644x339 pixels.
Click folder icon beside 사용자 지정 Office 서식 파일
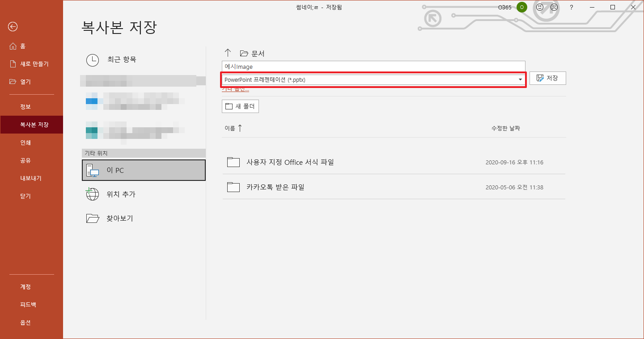click(x=233, y=162)
